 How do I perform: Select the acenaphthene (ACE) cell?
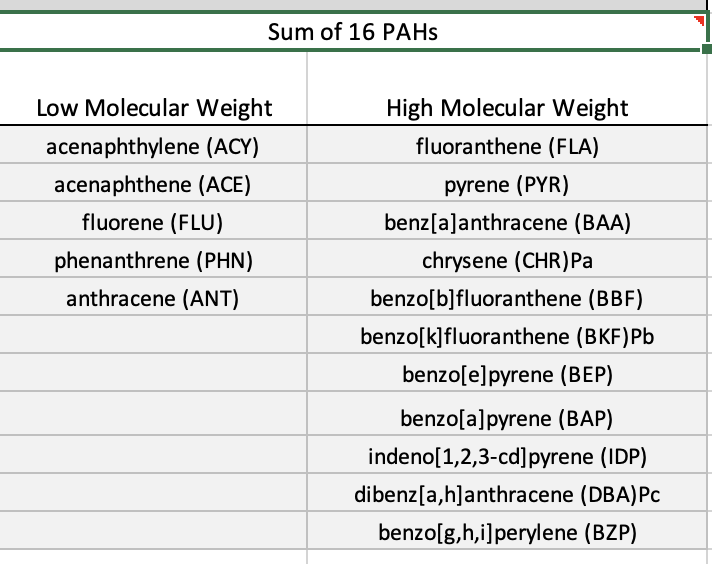point(154,185)
